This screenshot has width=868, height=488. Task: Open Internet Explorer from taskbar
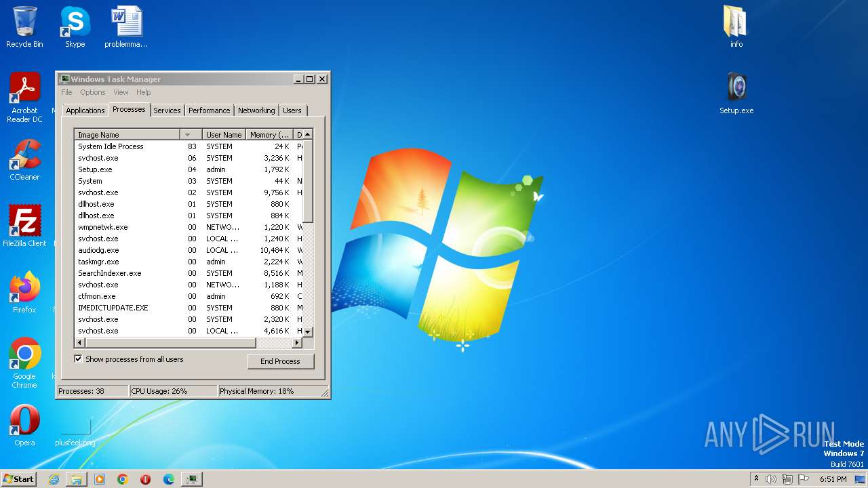(x=54, y=479)
